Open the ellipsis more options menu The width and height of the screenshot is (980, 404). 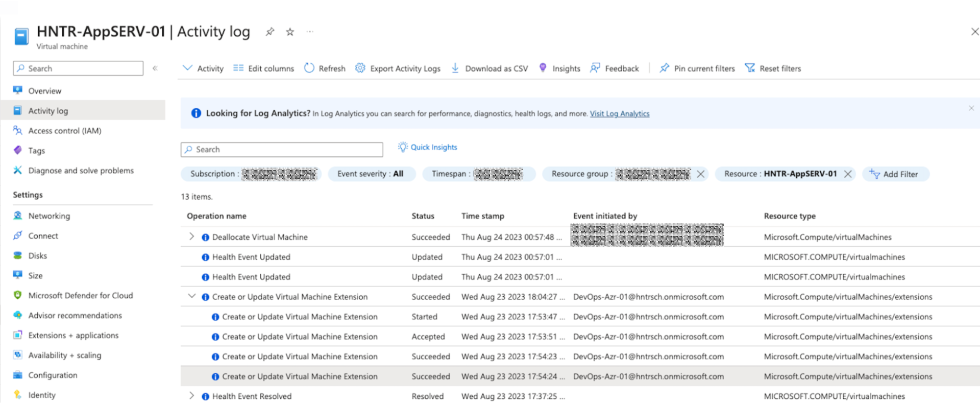pos(310,32)
